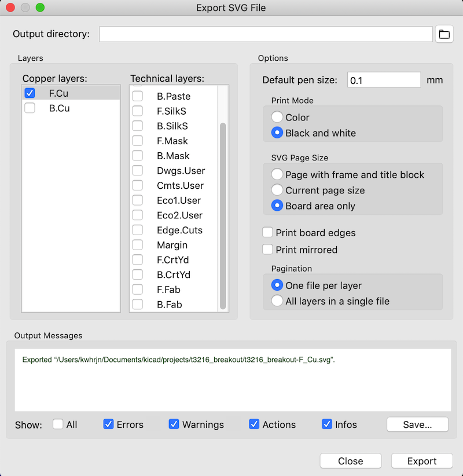The image size is (463, 476).
Task: Enable the F.SilkS layer checkbox
Action: pos(137,111)
